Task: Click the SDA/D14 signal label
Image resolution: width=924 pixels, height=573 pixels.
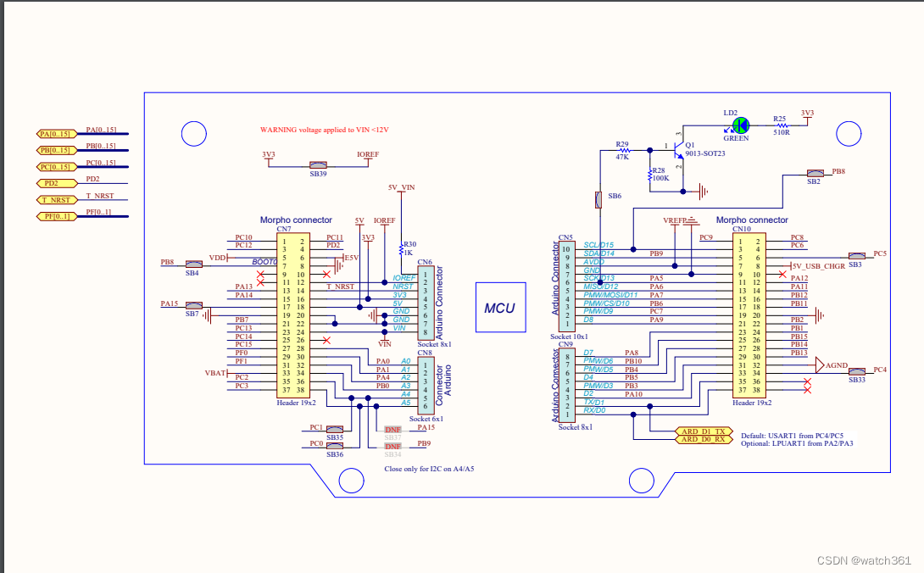Action: (x=598, y=253)
